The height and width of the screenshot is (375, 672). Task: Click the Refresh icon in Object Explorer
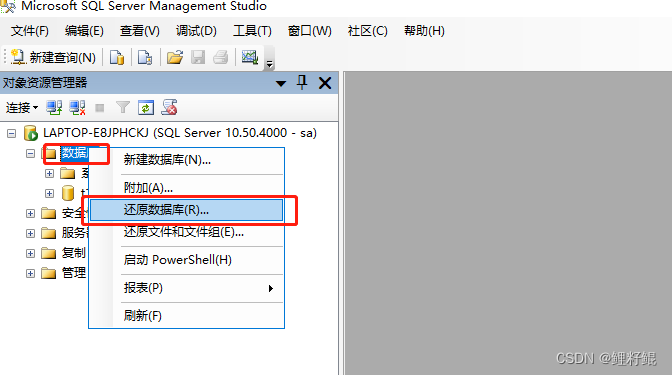[146, 108]
